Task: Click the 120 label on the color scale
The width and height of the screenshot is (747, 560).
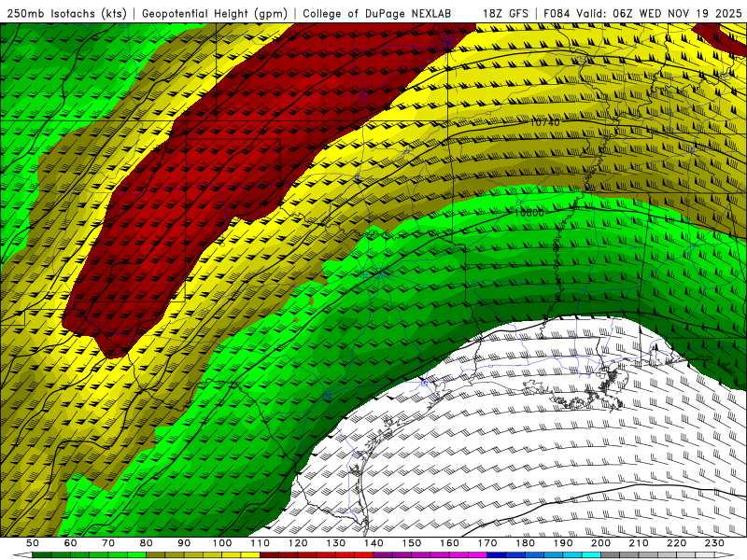Action: 298,543
